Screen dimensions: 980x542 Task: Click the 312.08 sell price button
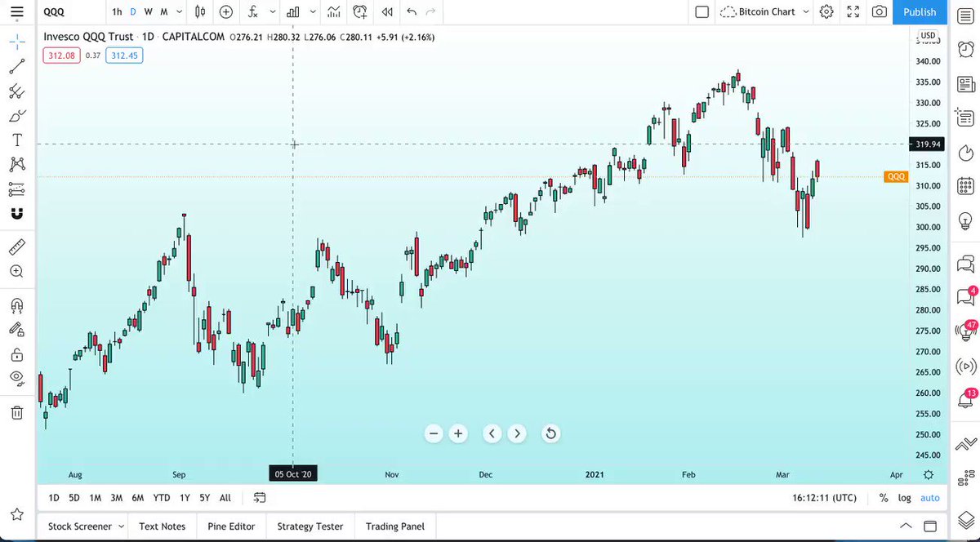(61, 56)
